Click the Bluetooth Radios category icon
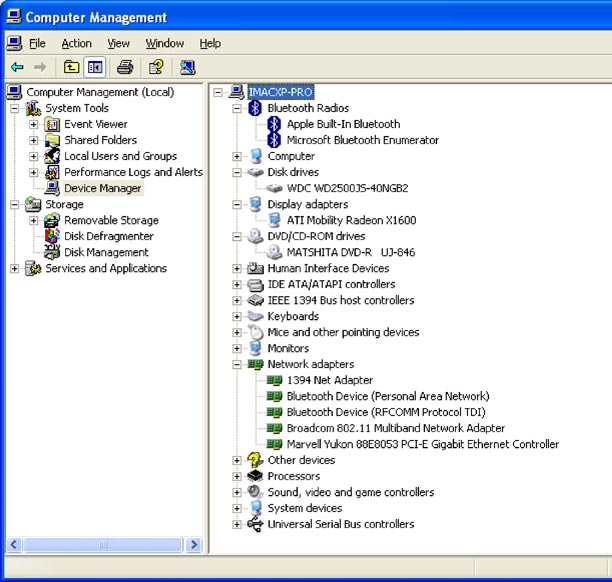This screenshot has width=612, height=582. [255, 108]
